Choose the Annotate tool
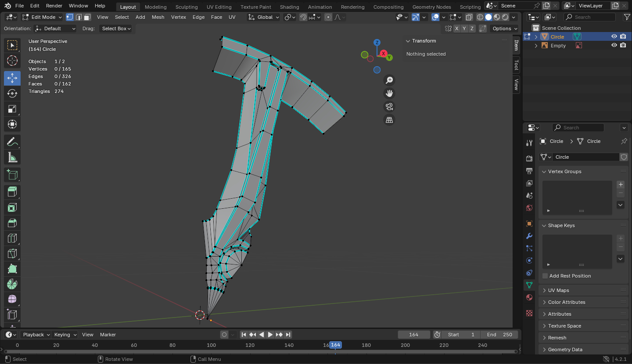Viewport: 632px width, 364px height. tap(12, 142)
